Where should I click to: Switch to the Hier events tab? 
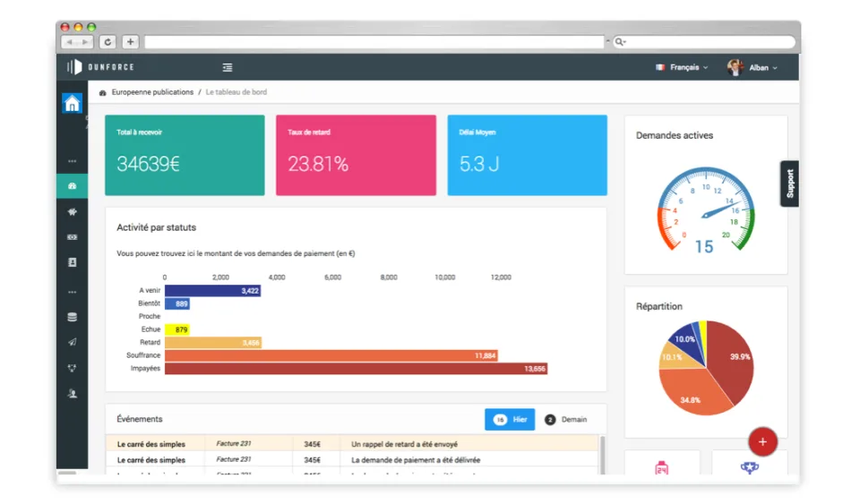tap(510, 420)
